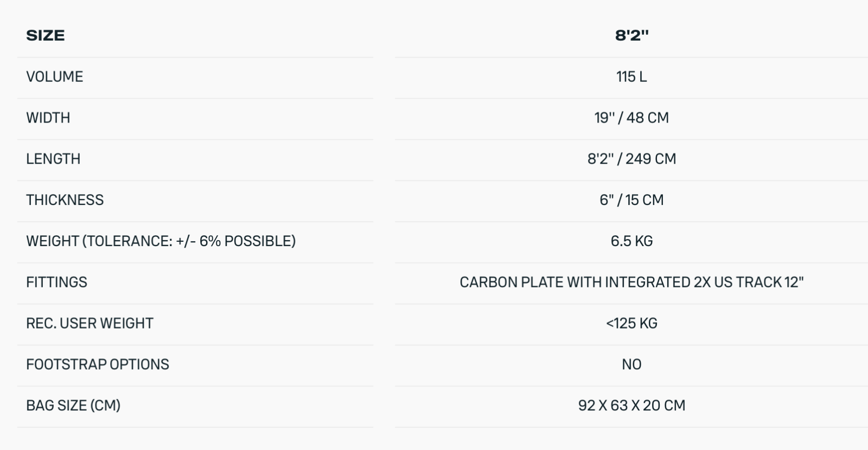Click the BAG SIZE (CM) label
This screenshot has height=450, width=868.
[x=73, y=406]
